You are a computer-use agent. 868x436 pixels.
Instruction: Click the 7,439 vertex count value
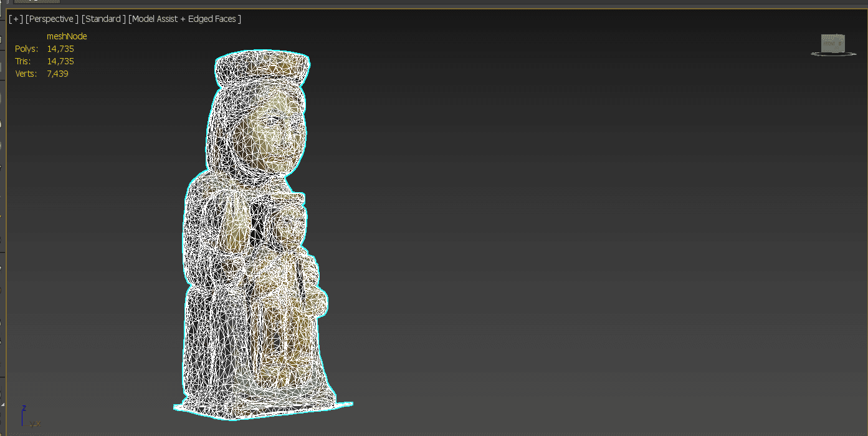click(x=57, y=74)
